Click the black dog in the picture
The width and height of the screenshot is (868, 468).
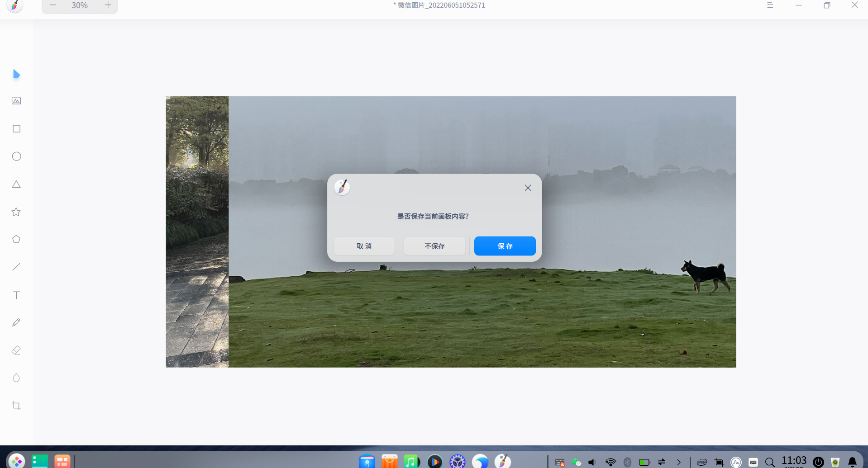point(706,276)
